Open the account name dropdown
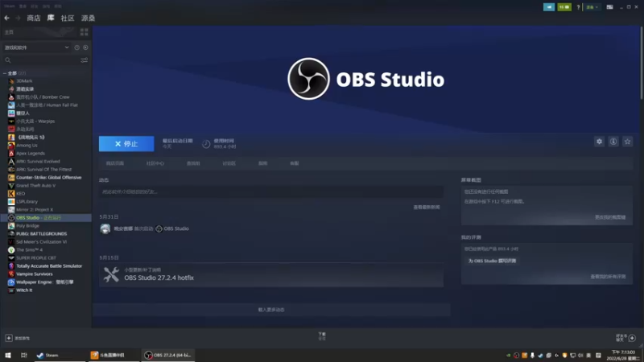The width and height of the screenshot is (644, 362). 592,7
